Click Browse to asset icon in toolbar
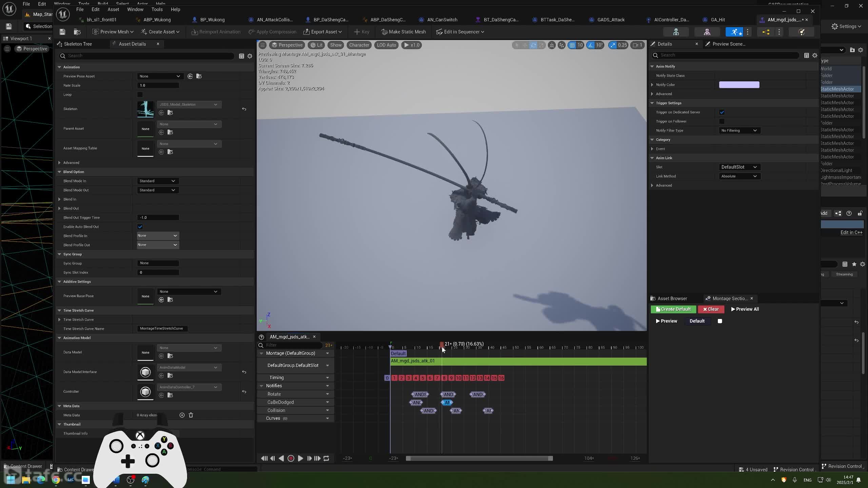The width and height of the screenshot is (868, 488). [x=77, y=32]
